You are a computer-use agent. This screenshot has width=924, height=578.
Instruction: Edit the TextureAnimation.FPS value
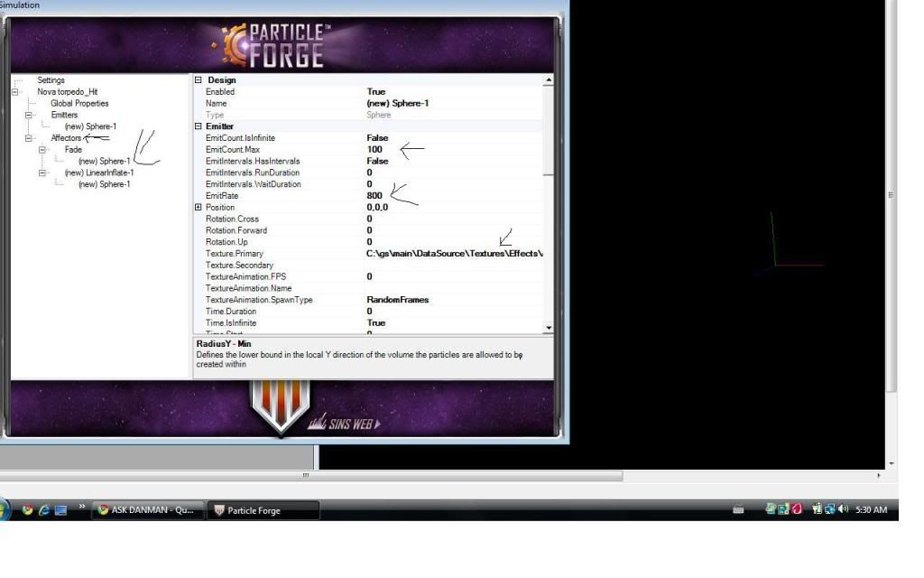(454, 276)
